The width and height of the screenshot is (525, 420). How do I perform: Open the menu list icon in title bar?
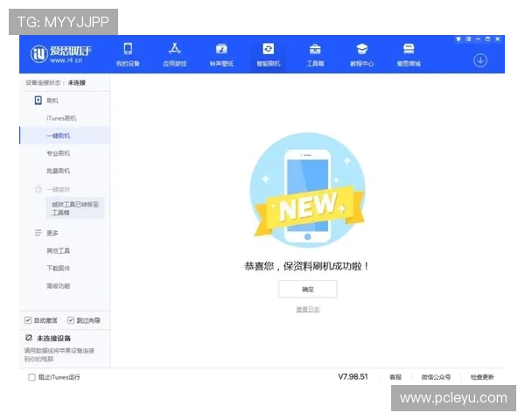468,39
